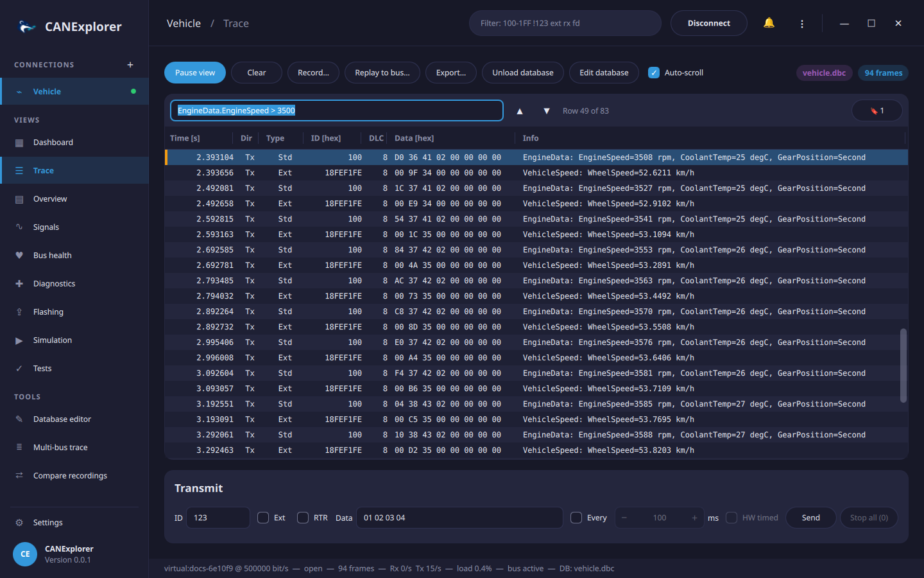
Task: Click Disconnect button
Action: pos(709,23)
